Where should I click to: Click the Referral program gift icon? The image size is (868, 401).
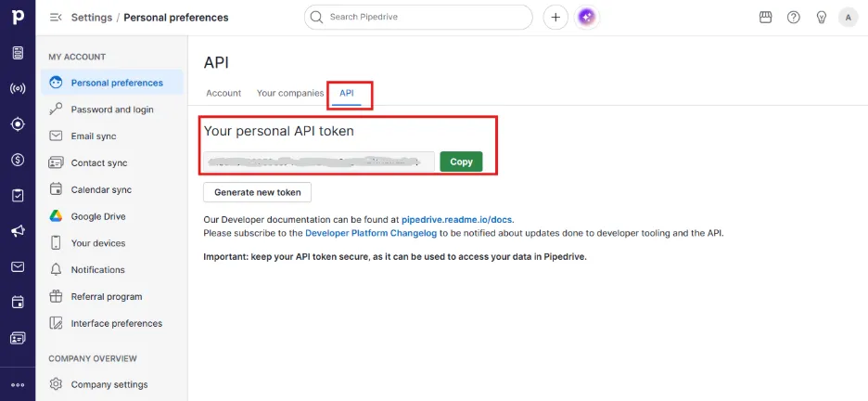(x=56, y=296)
